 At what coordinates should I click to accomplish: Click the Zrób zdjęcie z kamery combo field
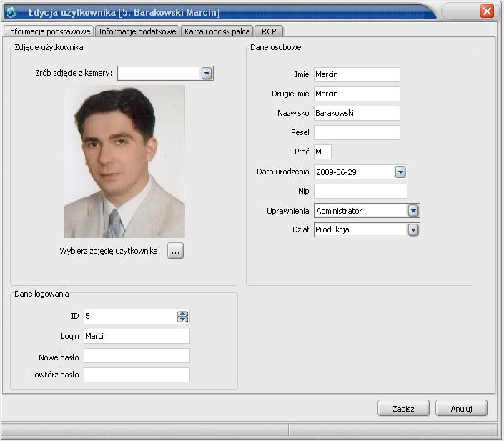coord(165,74)
